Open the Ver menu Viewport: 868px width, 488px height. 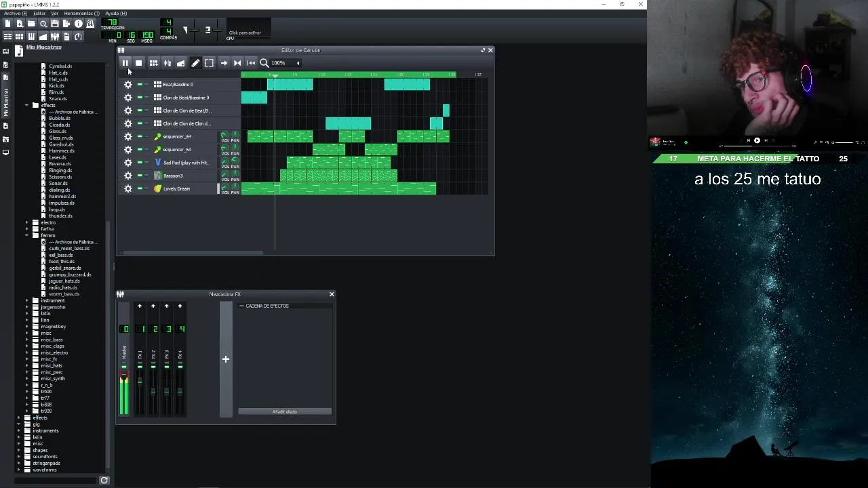[x=55, y=13]
